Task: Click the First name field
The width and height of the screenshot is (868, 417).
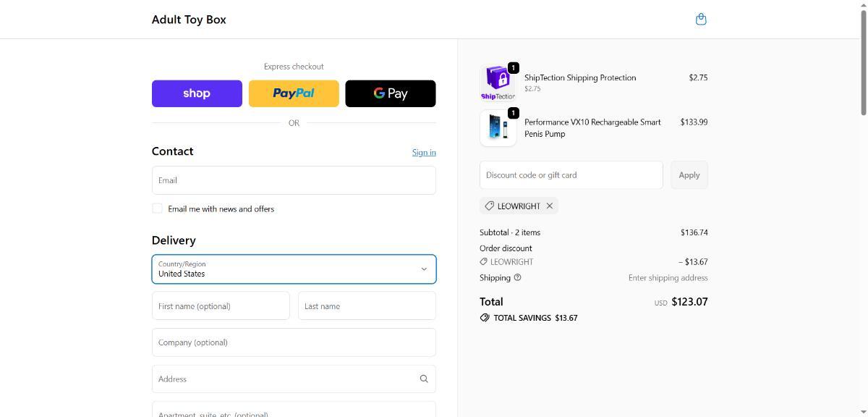Action: click(x=221, y=306)
